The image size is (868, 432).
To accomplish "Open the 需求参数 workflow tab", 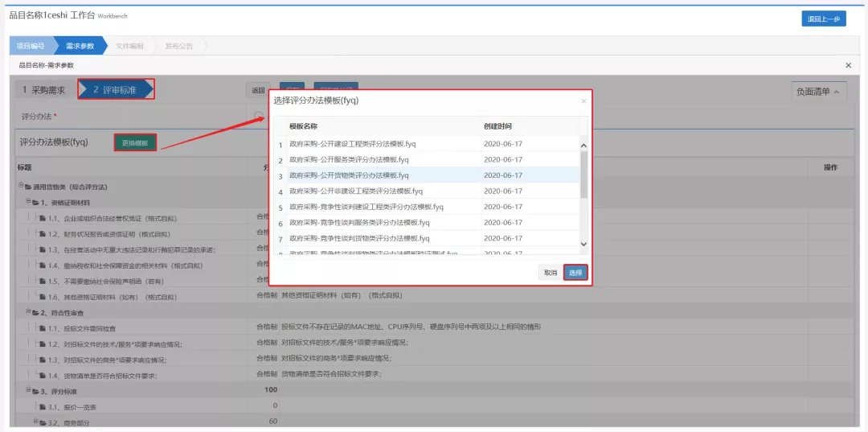I will (80, 46).
